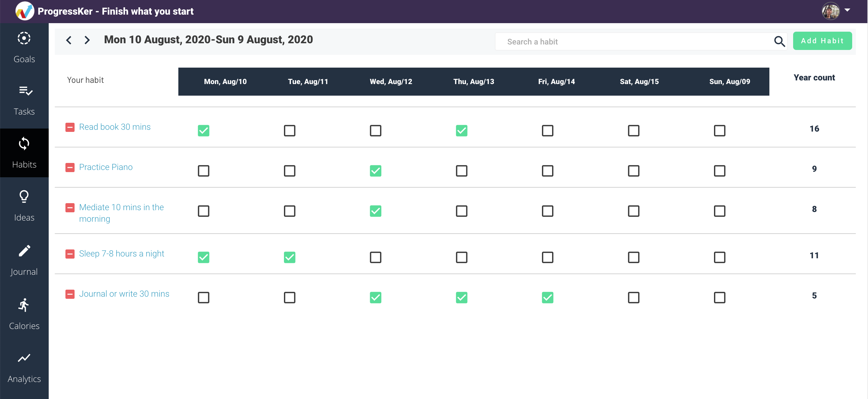868x399 pixels.
Task: Uncheck Practice Piano on Wed, Aug/12
Action: [375, 171]
